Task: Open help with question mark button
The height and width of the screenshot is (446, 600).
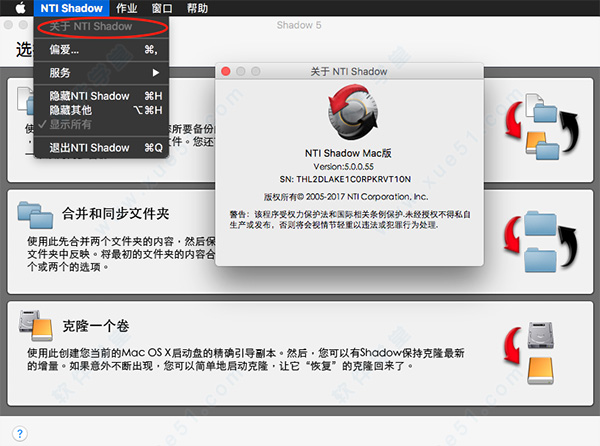Action: coord(20,434)
